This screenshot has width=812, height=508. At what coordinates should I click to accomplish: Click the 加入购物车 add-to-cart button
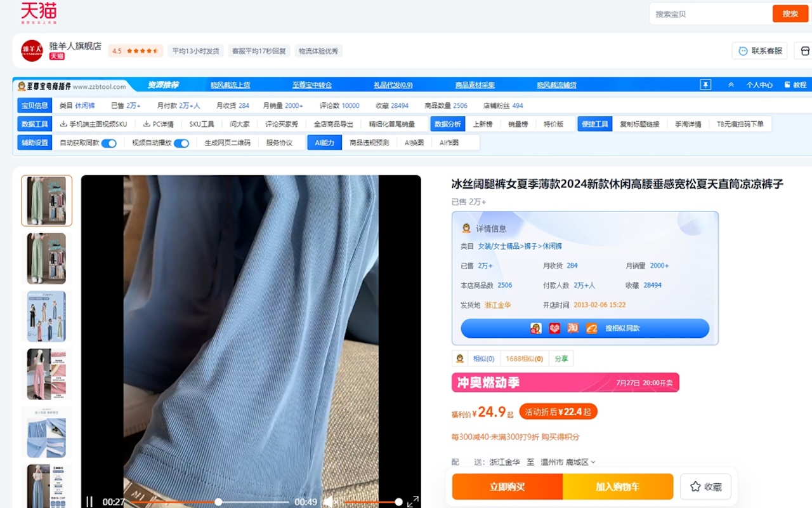coord(618,486)
